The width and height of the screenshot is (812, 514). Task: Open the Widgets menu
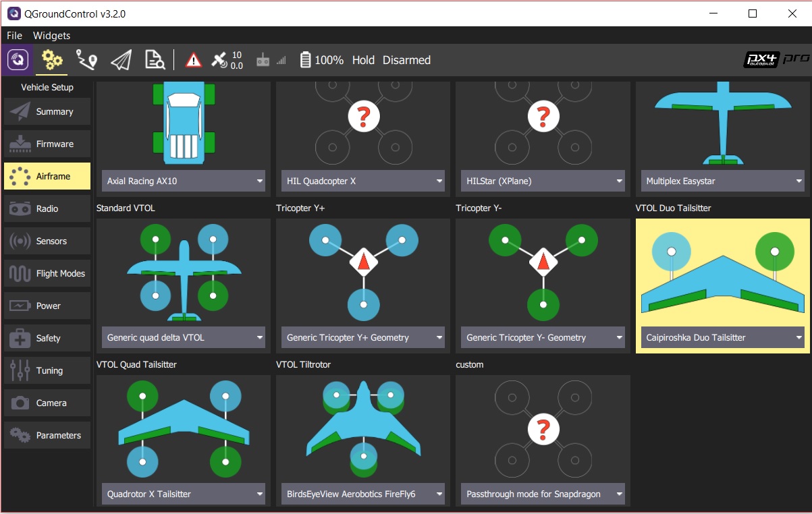(51, 36)
